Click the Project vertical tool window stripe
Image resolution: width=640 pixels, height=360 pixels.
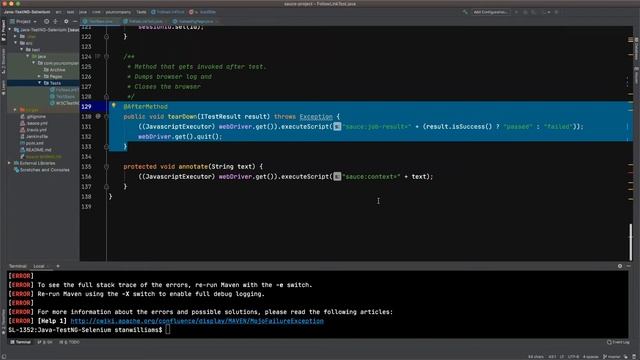coord(3,31)
